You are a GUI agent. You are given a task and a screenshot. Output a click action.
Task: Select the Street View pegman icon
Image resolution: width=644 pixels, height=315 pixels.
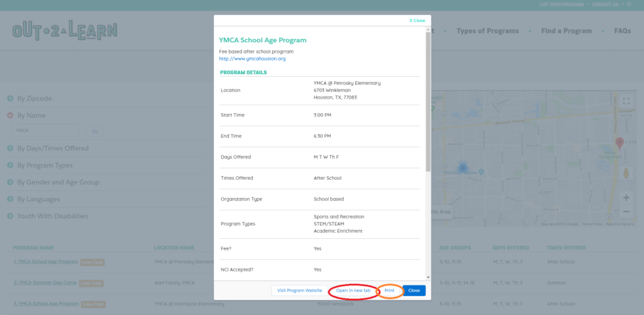coord(626,174)
